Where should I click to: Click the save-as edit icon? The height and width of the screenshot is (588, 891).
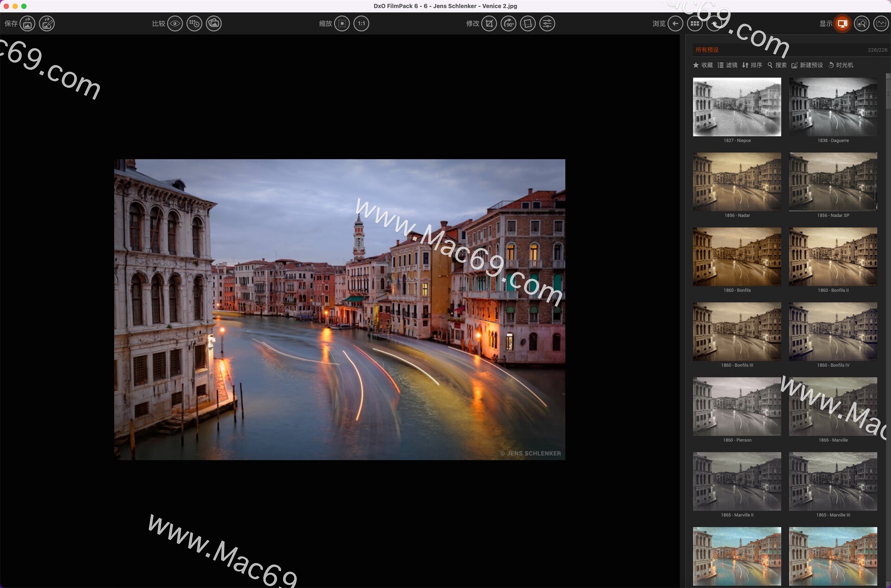coord(47,24)
